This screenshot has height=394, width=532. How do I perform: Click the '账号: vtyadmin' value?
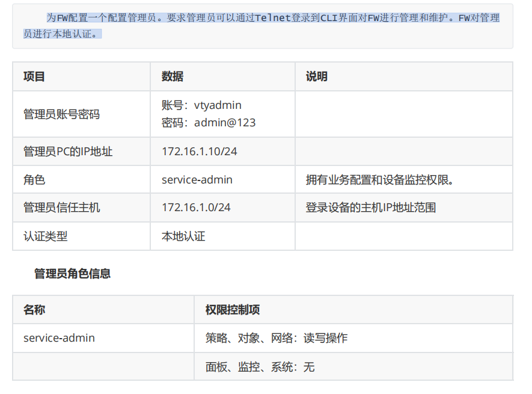tap(201, 105)
